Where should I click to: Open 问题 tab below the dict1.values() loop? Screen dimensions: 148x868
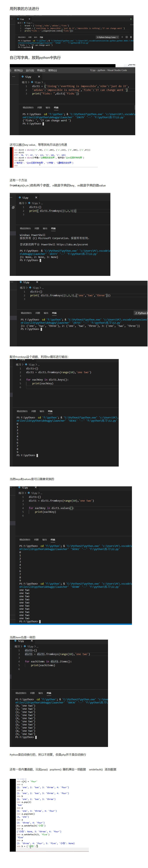pos(36,539)
